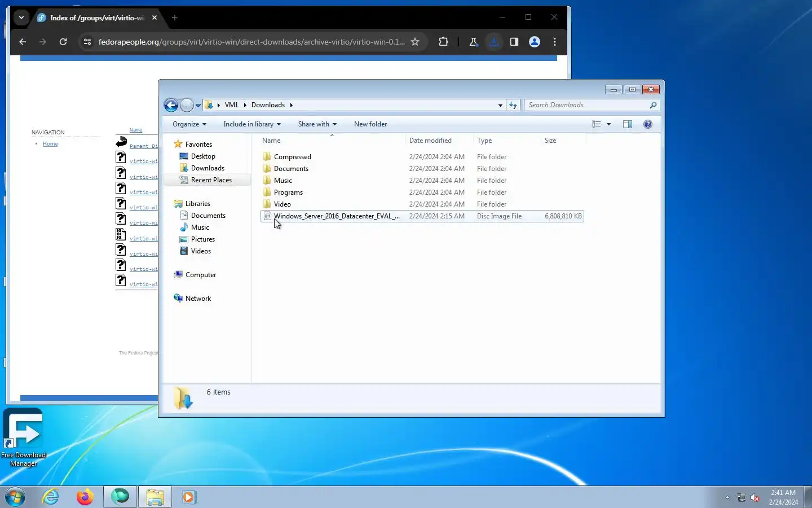Viewport: 812px width, 508px height.
Task: Toggle the preview pane button
Action: click(x=628, y=124)
